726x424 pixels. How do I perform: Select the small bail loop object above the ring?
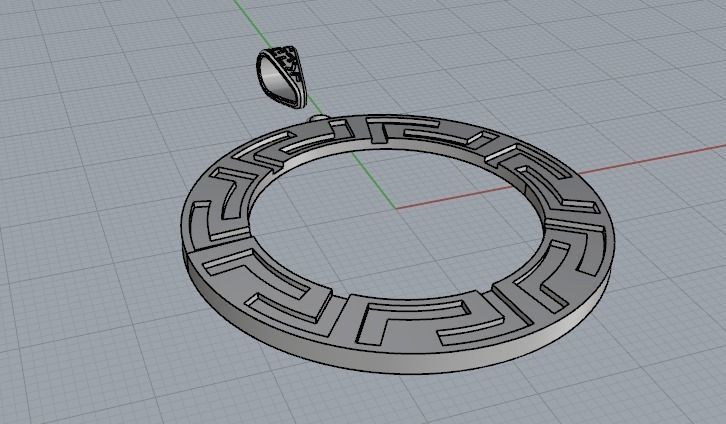(282, 77)
